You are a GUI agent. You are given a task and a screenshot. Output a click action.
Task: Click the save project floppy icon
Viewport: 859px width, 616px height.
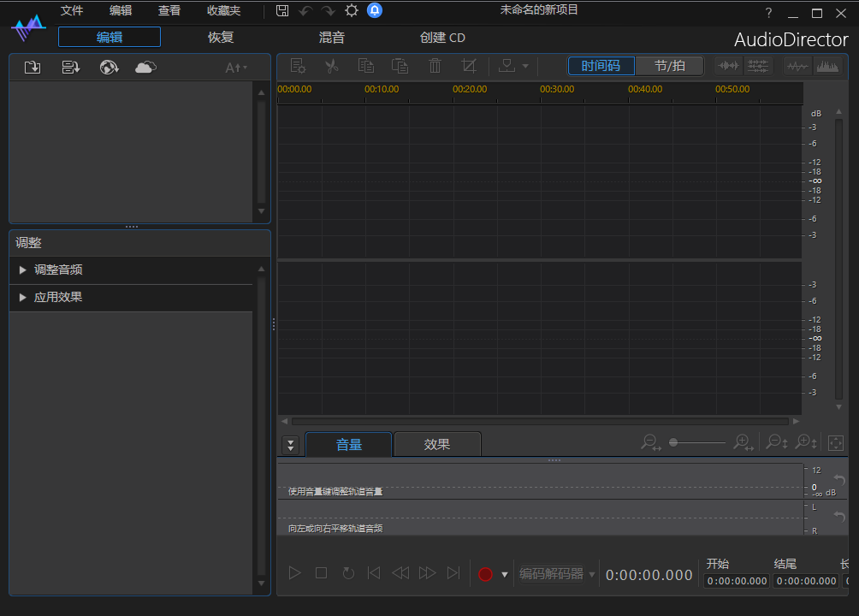point(282,10)
